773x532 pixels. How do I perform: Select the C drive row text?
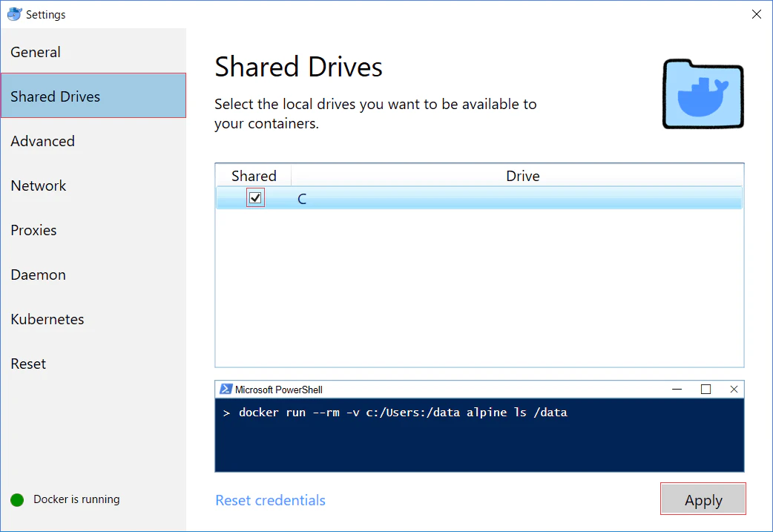pyautogui.click(x=302, y=199)
